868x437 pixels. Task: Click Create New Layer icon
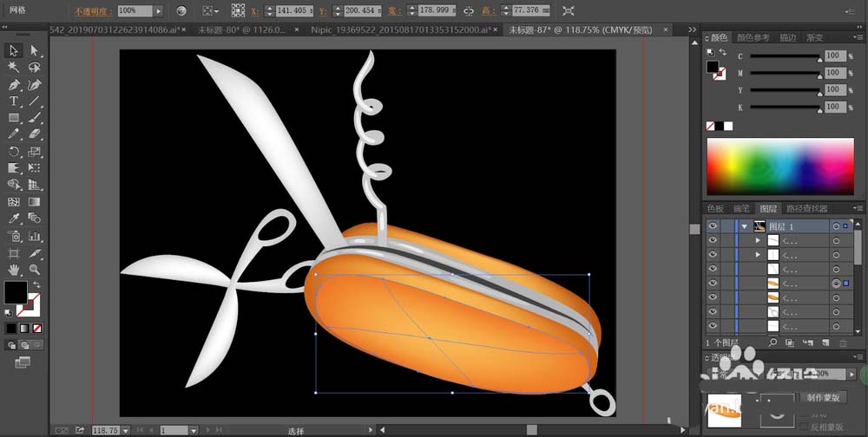coord(825,343)
